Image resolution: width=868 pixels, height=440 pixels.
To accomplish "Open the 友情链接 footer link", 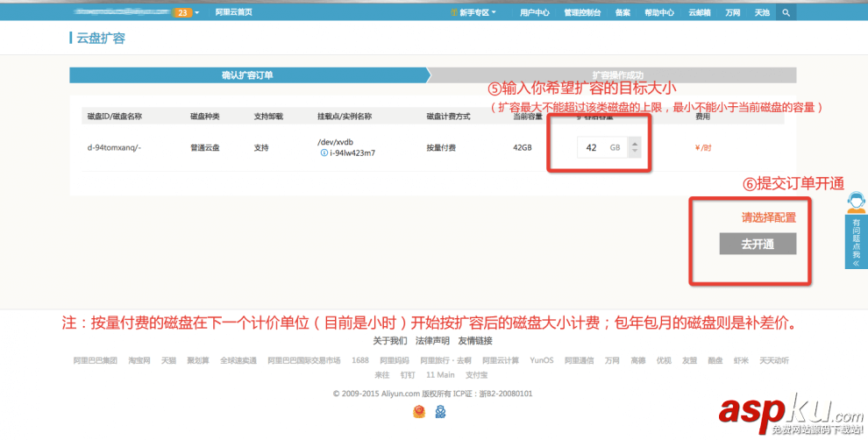I will 475,341.
